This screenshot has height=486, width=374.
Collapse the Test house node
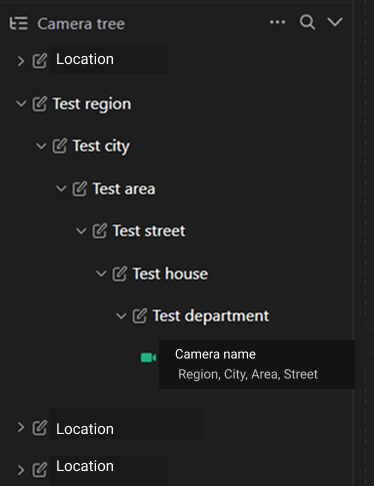click(101, 274)
